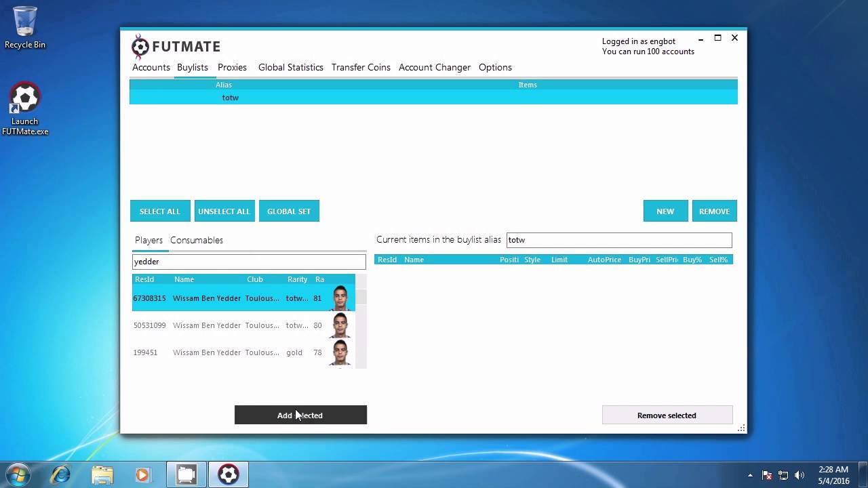
Task: Click the UNSELECT ALL button
Action: click(x=224, y=211)
